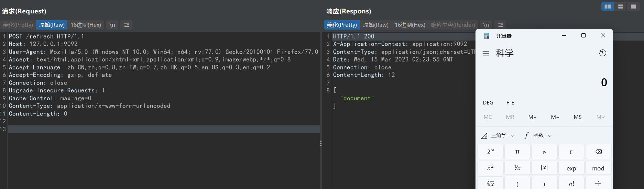This screenshot has height=189, width=644.
Task: Click the division ÷ button
Action: coord(599,183)
